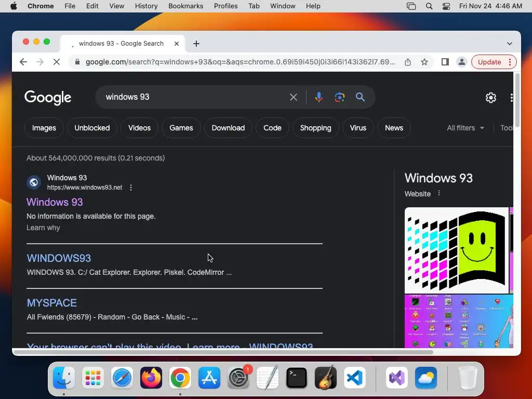Image resolution: width=532 pixels, height=399 pixels.
Task: Select the Virus filter chip
Action: (x=358, y=128)
